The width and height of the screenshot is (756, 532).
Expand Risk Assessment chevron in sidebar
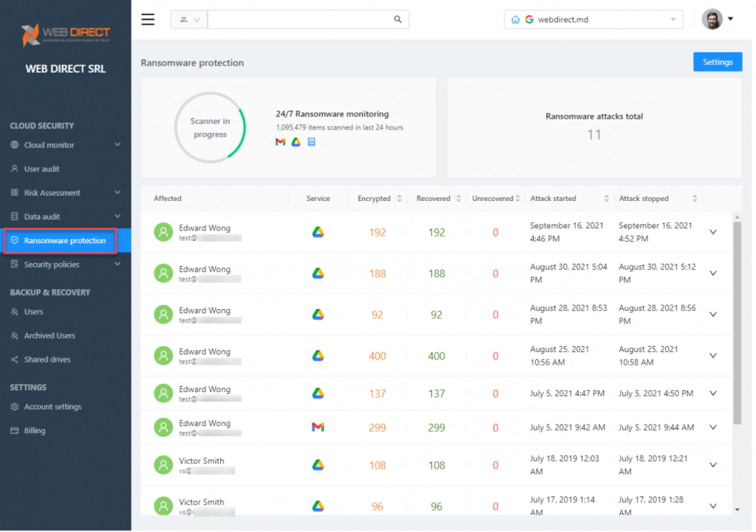[118, 192]
